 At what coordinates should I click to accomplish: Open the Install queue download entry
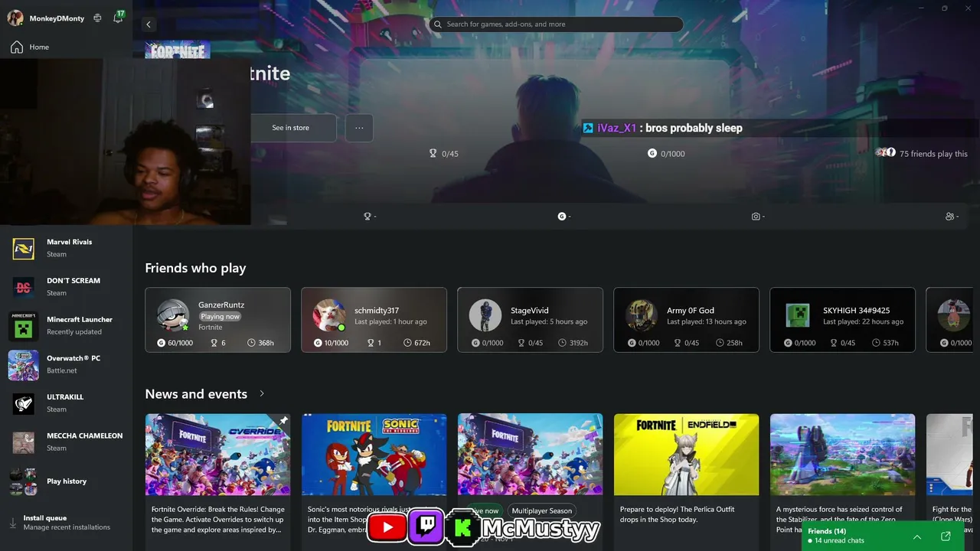pyautogui.click(x=66, y=523)
